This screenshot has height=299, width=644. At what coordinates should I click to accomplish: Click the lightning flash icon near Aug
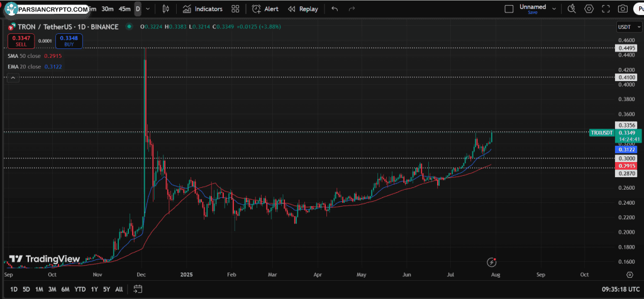click(x=492, y=262)
